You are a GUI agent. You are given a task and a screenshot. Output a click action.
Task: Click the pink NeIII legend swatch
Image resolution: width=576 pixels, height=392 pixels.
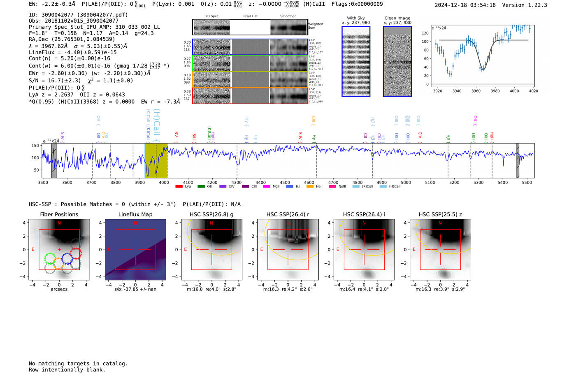[332, 187]
